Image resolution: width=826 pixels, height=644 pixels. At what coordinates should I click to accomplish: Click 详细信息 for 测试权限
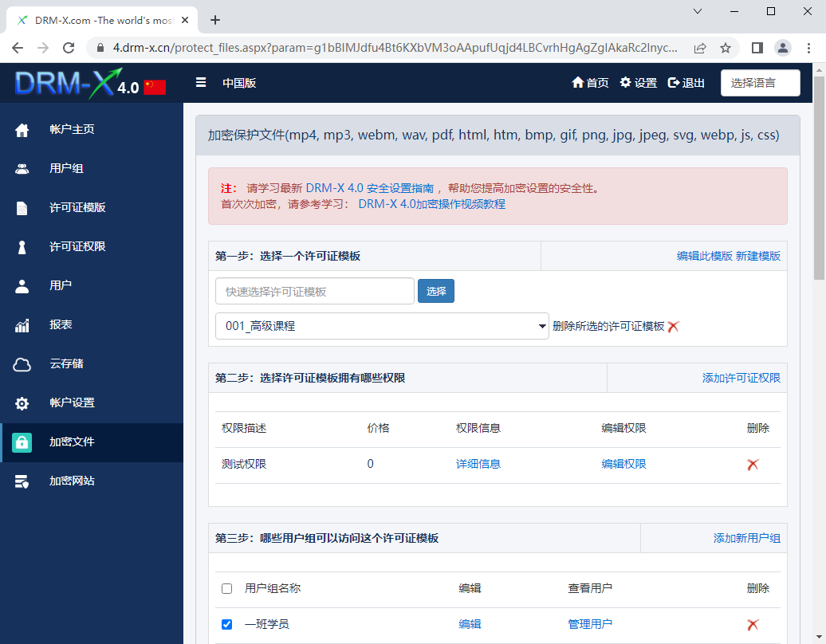[478, 464]
